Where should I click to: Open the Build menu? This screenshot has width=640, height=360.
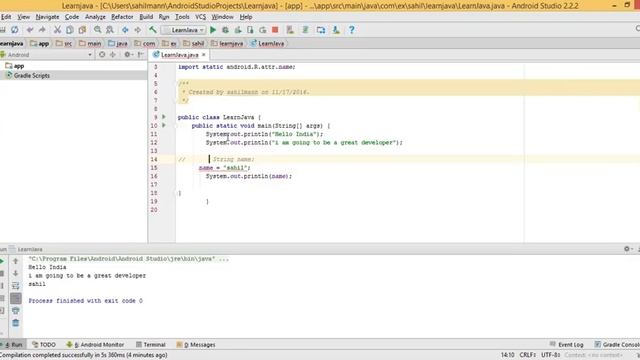pyautogui.click(x=146, y=17)
